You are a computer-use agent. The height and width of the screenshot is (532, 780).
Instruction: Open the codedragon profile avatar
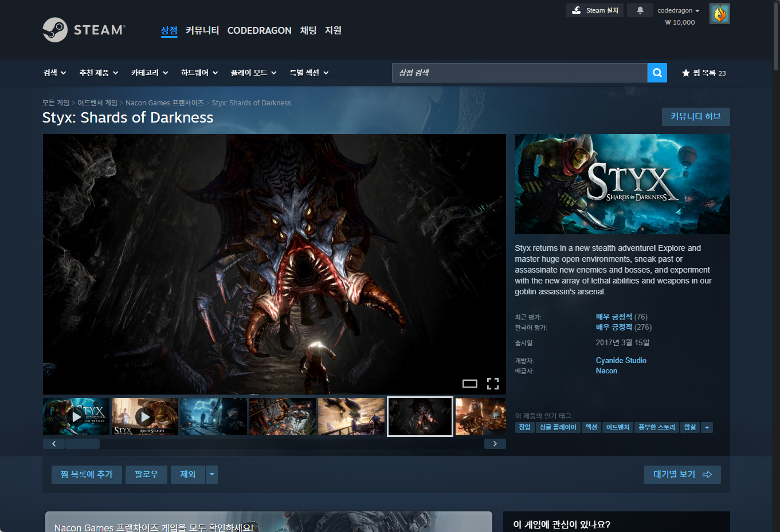click(720, 14)
